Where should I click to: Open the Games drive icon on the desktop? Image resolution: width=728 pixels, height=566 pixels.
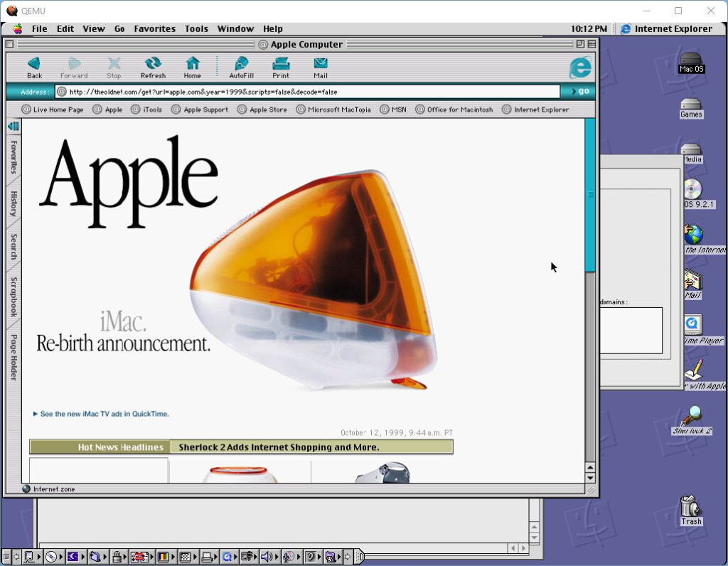(x=690, y=105)
